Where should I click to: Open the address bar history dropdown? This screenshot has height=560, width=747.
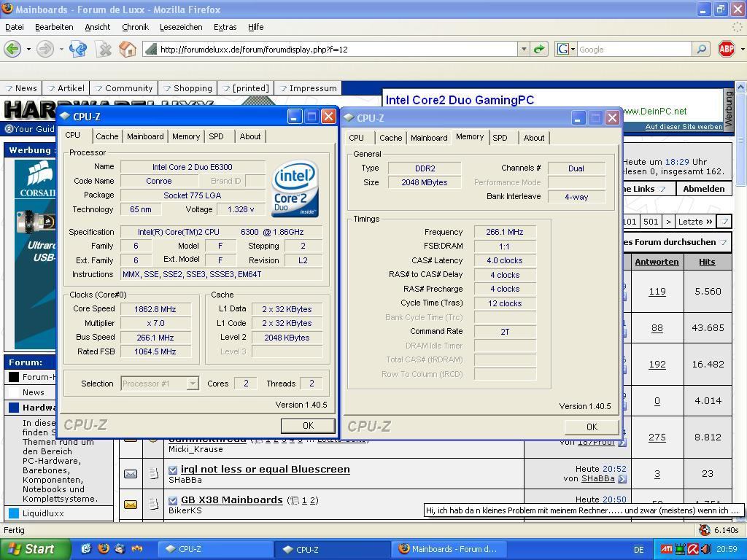(523, 49)
